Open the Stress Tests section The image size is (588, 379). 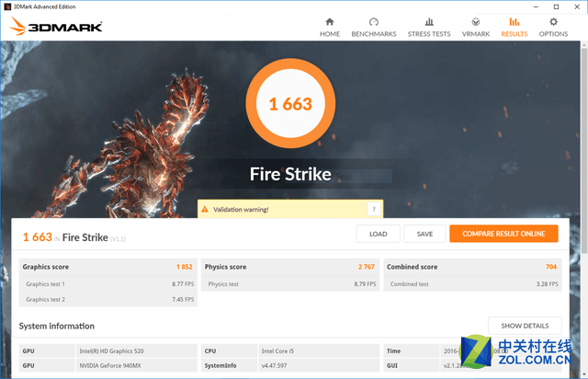pyautogui.click(x=429, y=28)
